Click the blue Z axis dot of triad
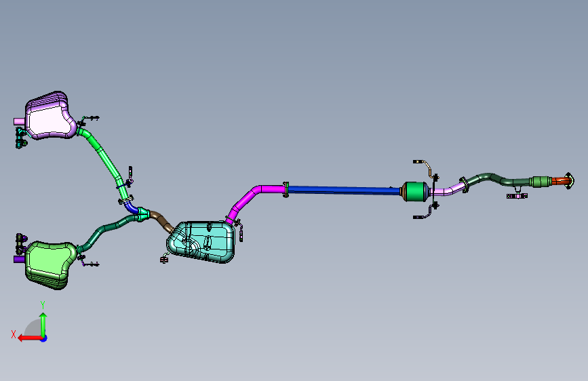 click(44, 338)
